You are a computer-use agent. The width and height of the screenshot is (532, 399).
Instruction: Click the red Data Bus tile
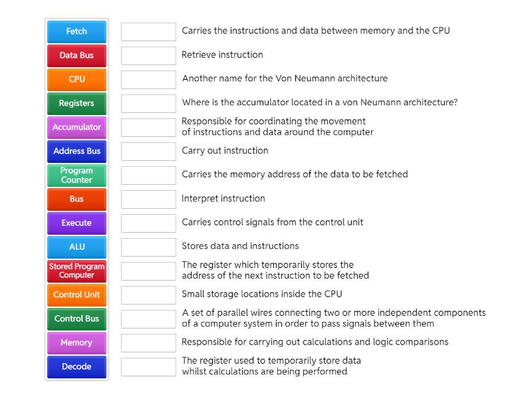tap(76, 56)
